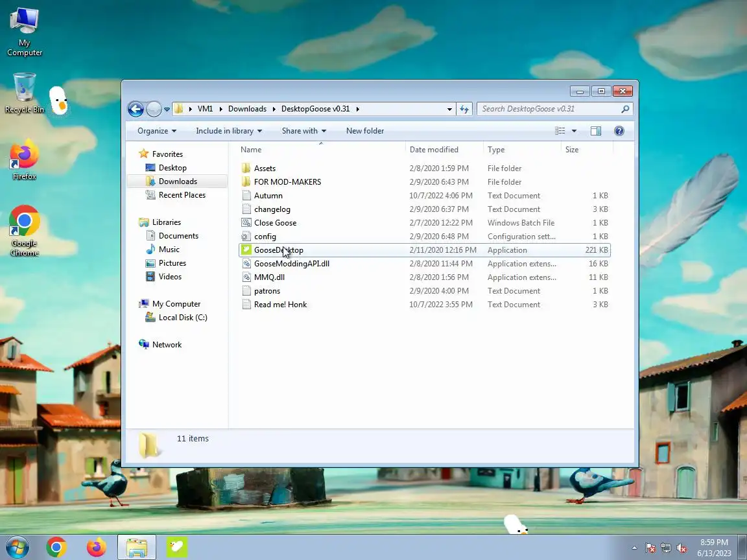Select the patrons text file
The height and width of the screenshot is (560, 747).
(x=267, y=291)
